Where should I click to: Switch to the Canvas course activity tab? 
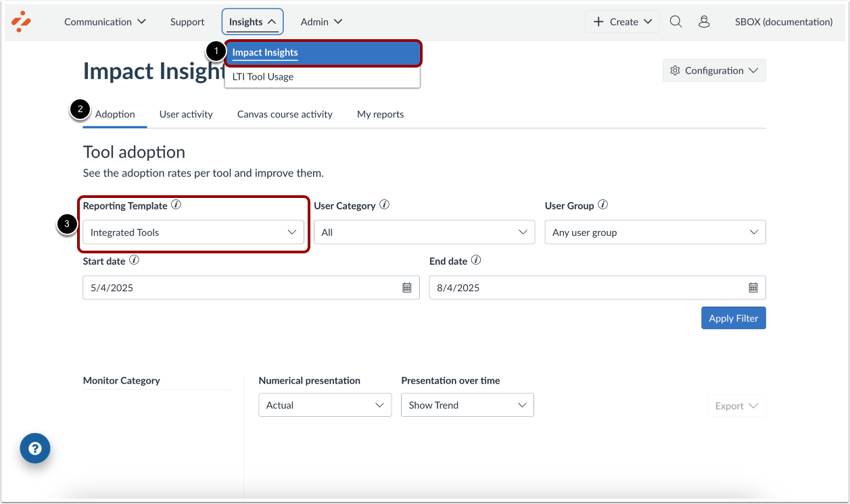(x=284, y=114)
